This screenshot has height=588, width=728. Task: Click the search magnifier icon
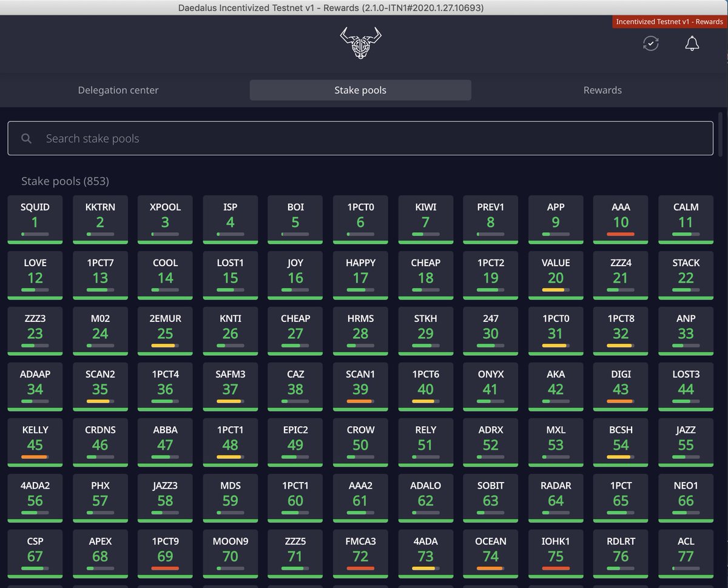(26, 138)
